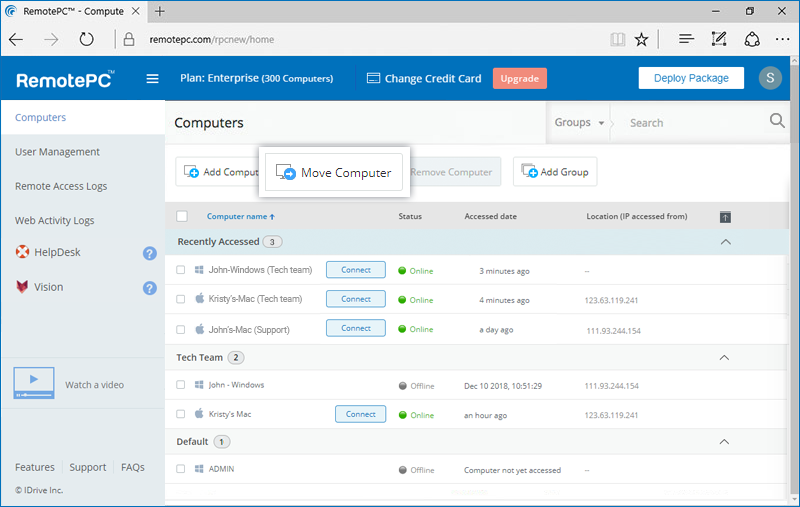Open the browser more options ellipsis

click(782, 39)
